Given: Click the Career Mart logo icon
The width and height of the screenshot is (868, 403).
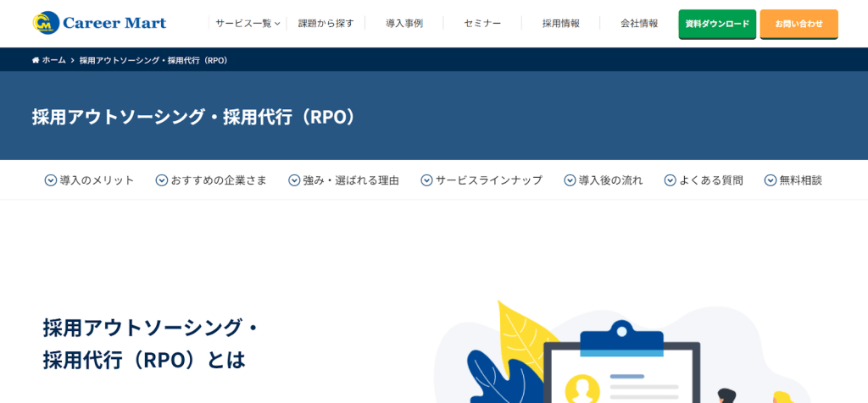Looking at the screenshot, I should 46,23.
